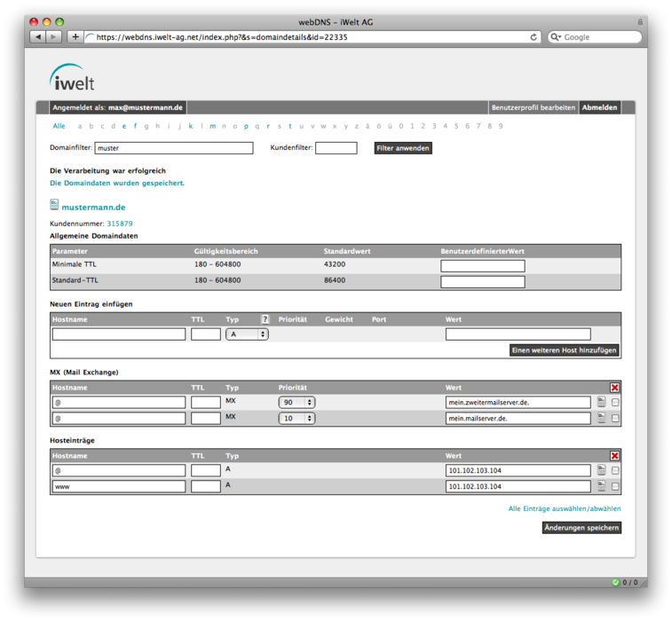Click new entry Wert field
The height and width of the screenshot is (621, 672).
518,334
